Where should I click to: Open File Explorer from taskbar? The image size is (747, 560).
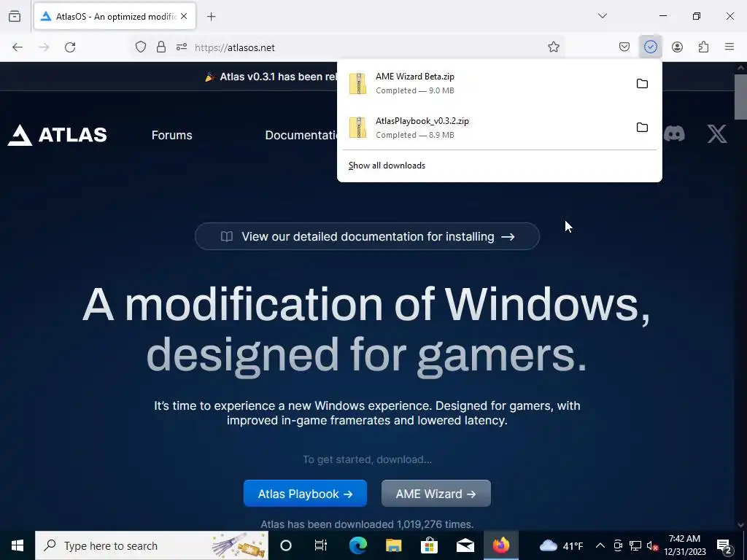tap(393, 545)
